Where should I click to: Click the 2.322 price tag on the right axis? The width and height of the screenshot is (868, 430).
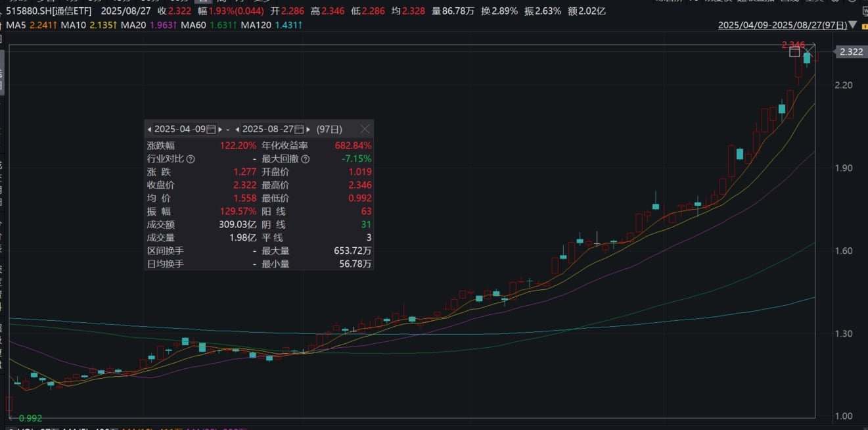coord(850,51)
